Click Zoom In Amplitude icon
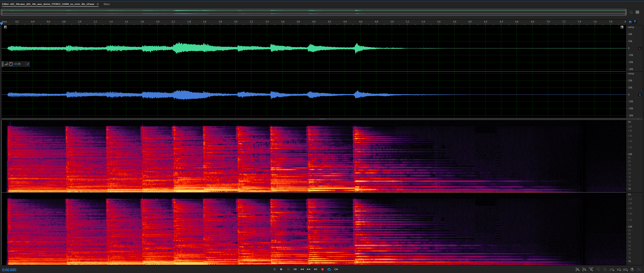The image size is (644, 273). click(x=577, y=270)
